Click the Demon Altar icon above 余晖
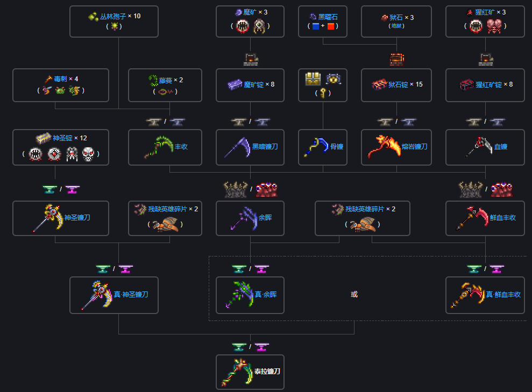This screenshot has width=532, height=392. [x=235, y=190]
